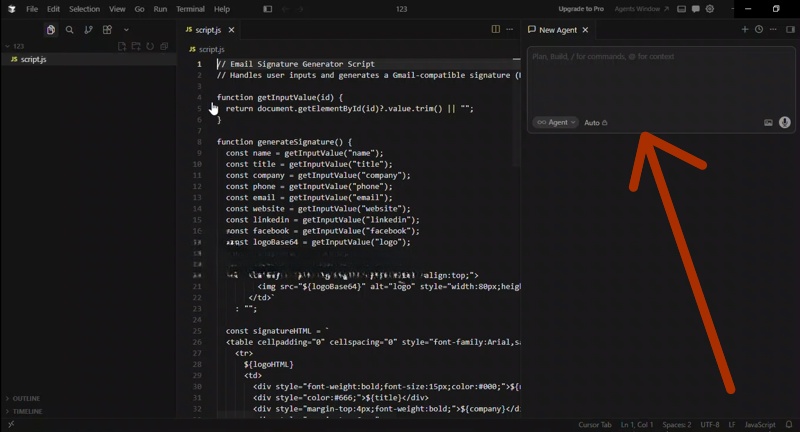800x432 pixels.
Task: Click in the agent prompt input box
Action: 660,80
